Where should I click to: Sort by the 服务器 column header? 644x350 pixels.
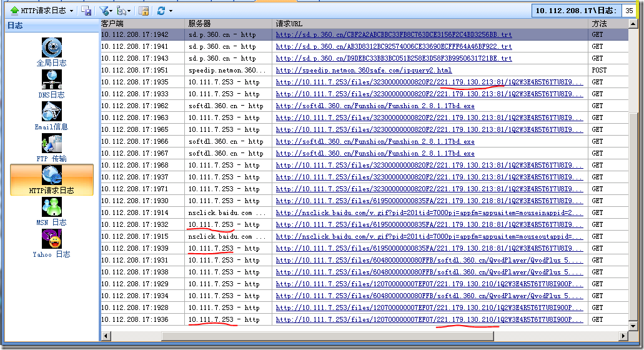pyautogui.click(x=229, y=24)
